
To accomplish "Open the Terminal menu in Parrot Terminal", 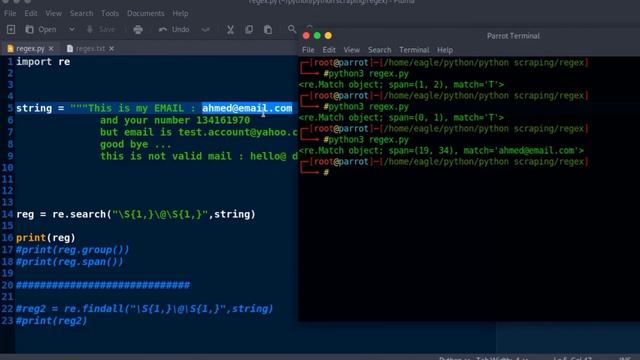I will [x=414, y=50].
